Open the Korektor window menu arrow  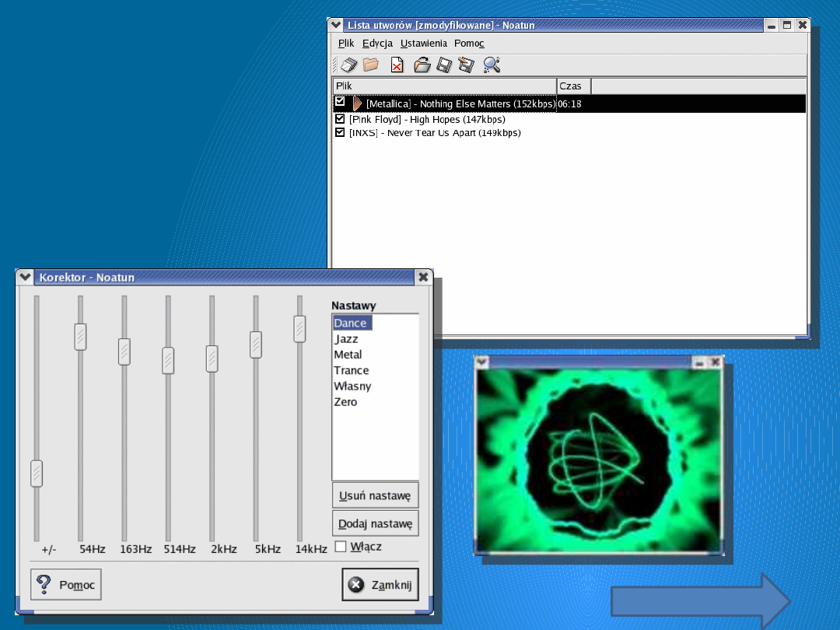[25, 277]
